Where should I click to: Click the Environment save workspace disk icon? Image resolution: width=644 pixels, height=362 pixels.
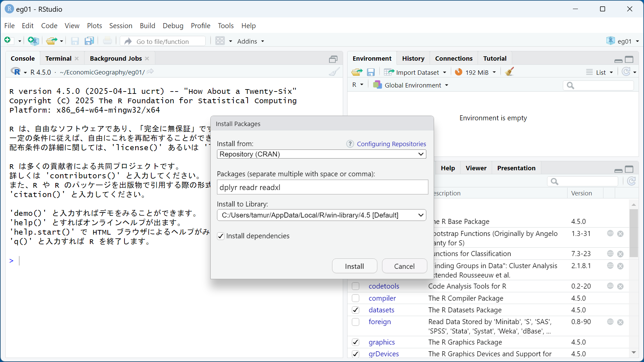tap(371, 72)
